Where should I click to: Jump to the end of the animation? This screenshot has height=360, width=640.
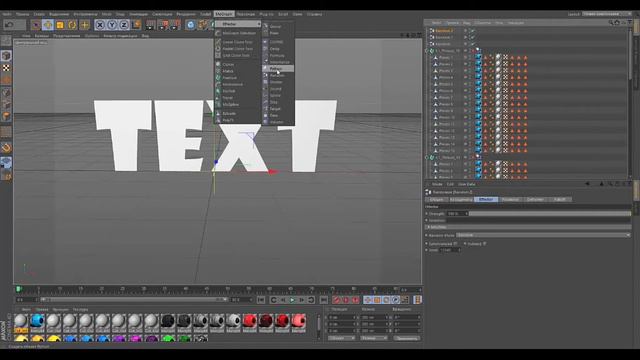324,300
